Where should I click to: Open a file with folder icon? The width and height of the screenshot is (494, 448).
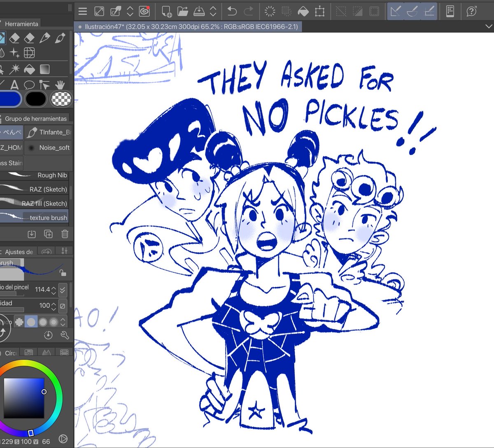click(x=183, y=12)
